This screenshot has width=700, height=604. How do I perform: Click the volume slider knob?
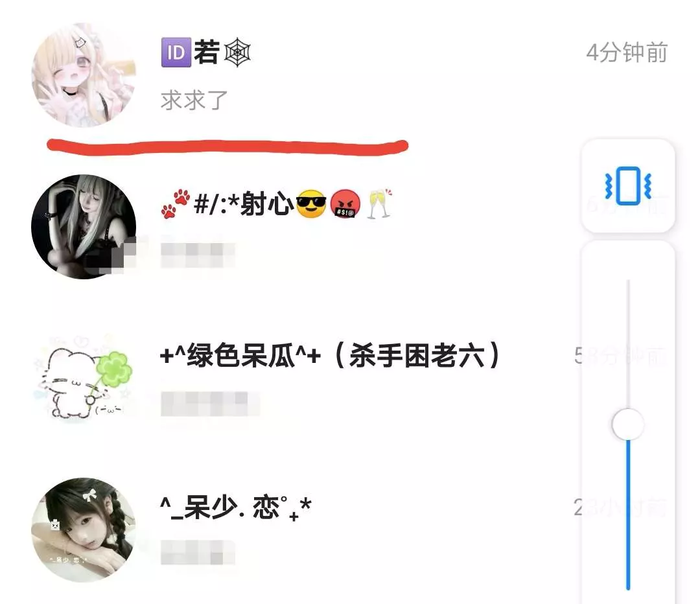coord(627,424)
